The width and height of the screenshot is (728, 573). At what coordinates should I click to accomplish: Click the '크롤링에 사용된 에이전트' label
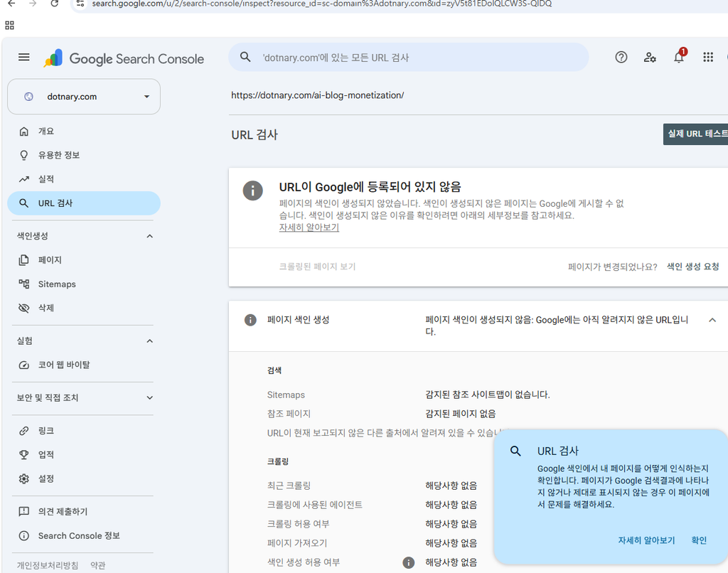pos(315,505)
